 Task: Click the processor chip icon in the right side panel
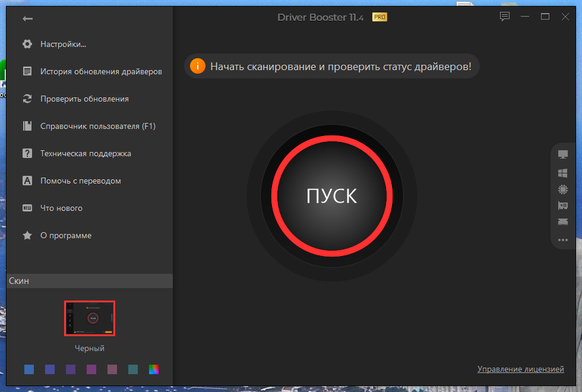563,189
